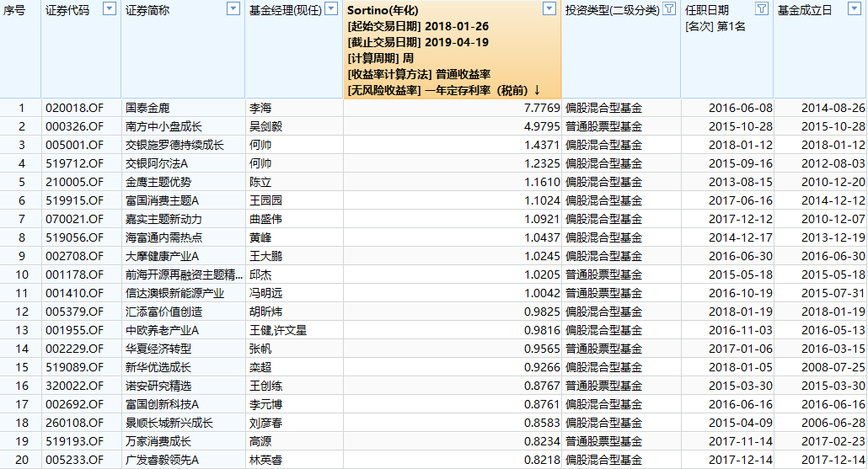The image size is (868, 469).
Task: Select the fund name 富国消费主题A
Action: (162, 200)
